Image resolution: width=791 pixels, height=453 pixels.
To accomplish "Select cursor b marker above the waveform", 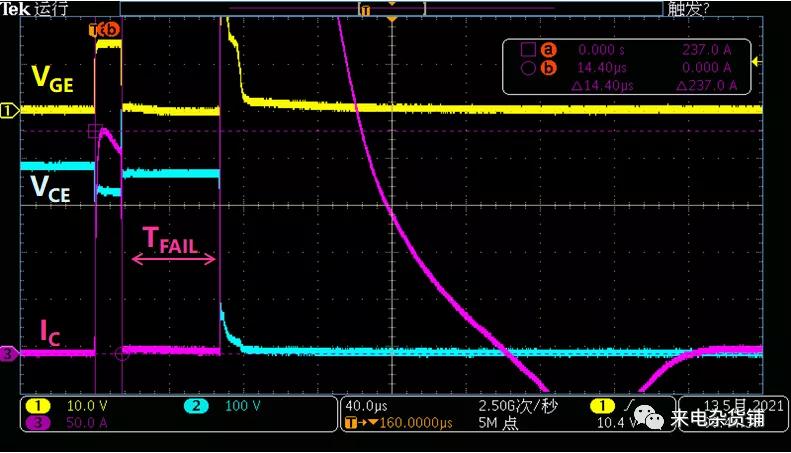I will tap(111, 29).
